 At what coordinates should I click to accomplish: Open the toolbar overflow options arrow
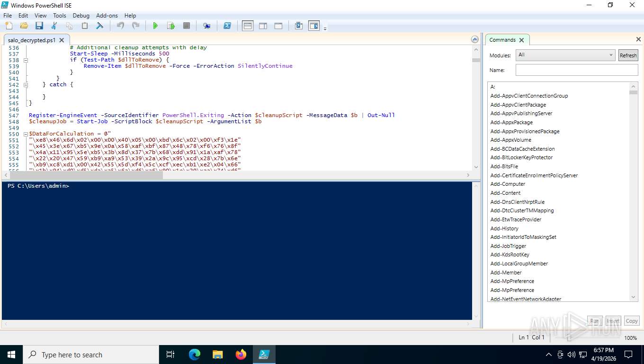(325, 28)
